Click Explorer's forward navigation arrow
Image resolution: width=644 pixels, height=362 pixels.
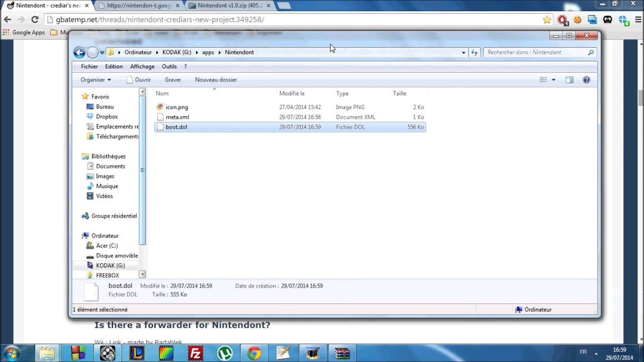point(92,52)
